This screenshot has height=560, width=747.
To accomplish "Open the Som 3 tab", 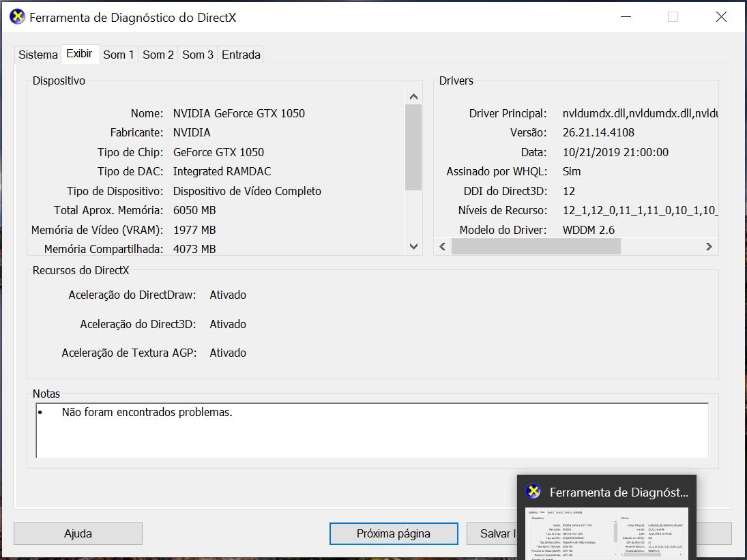I will 197,55.
